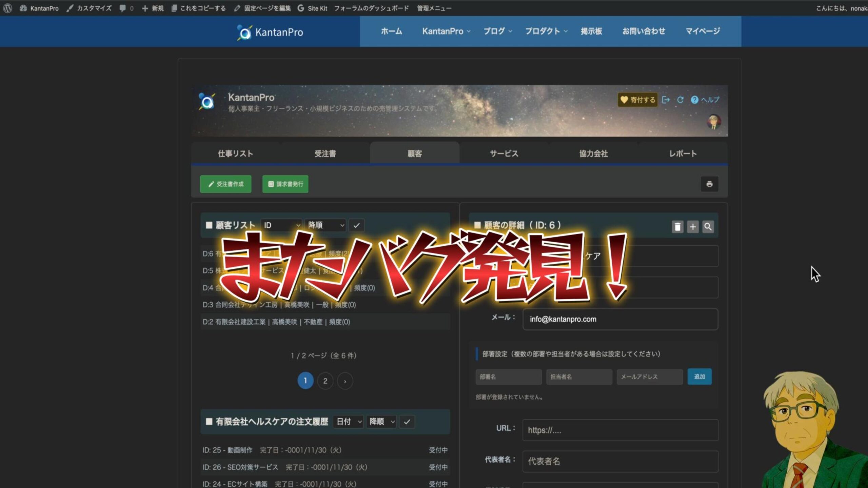The height and width of the screenshot is (488, 868).
Task: Click the plus add customer icon
Action: click(693, 227)
